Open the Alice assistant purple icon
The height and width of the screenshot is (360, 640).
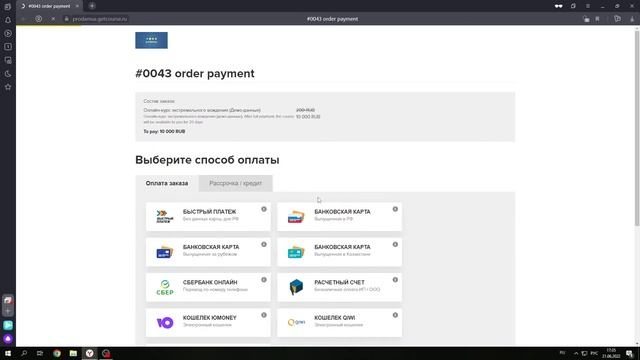pos(8,339)
